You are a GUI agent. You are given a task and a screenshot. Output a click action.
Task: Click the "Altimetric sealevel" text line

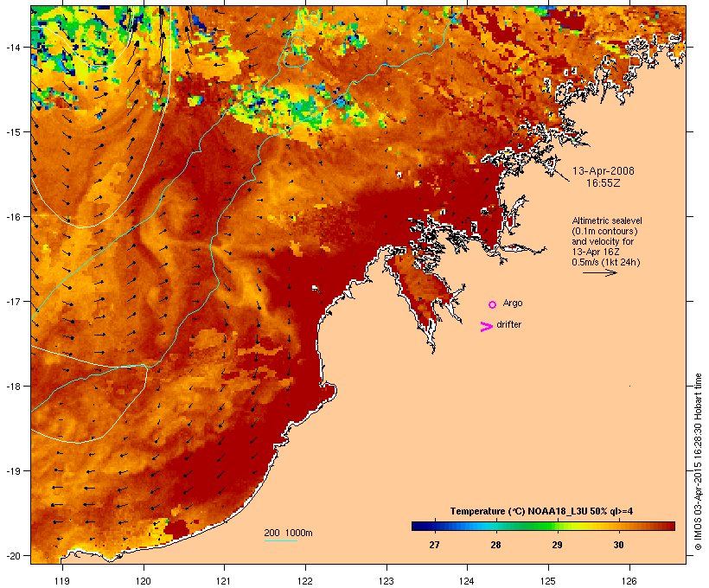click(x=607, y=220)
